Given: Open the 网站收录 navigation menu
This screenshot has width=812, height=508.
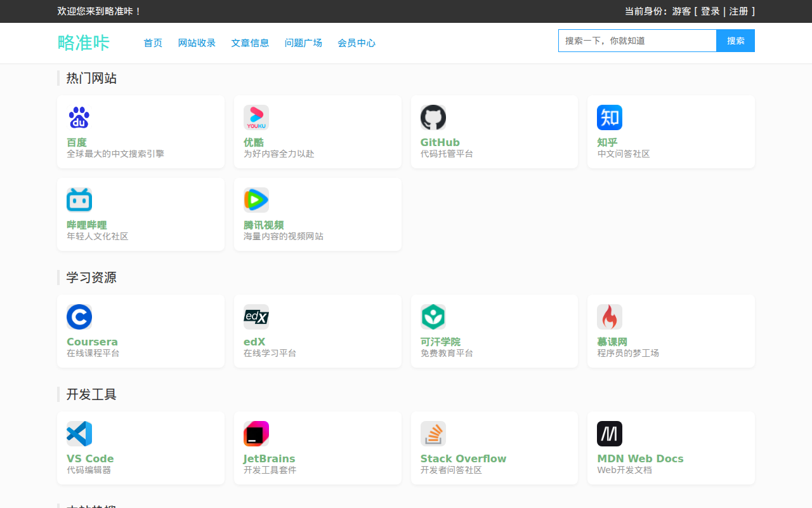Looking at the screenshot, I should tap(197, 43).
